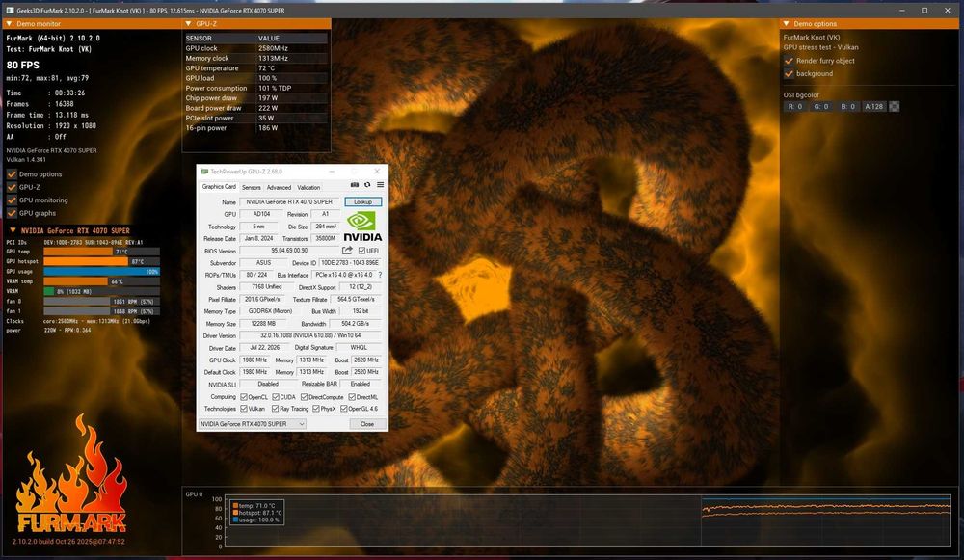The width and height of the screenshot is (964, 560).
Task: Toggle the Vulkan checkbox in GPU-Z
Action: [x=244, y=409]
